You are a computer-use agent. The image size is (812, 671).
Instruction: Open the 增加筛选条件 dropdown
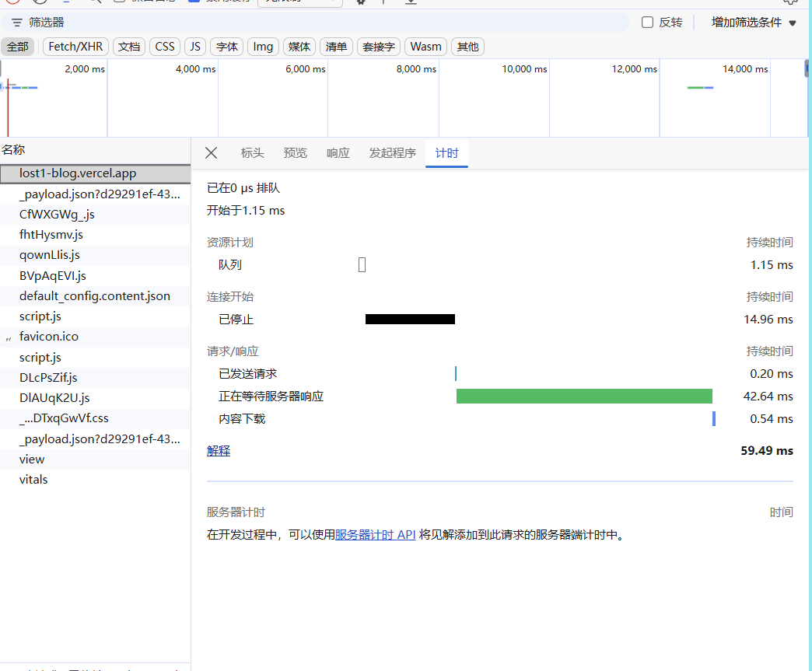pyautogui.click(x=754, y=23)
